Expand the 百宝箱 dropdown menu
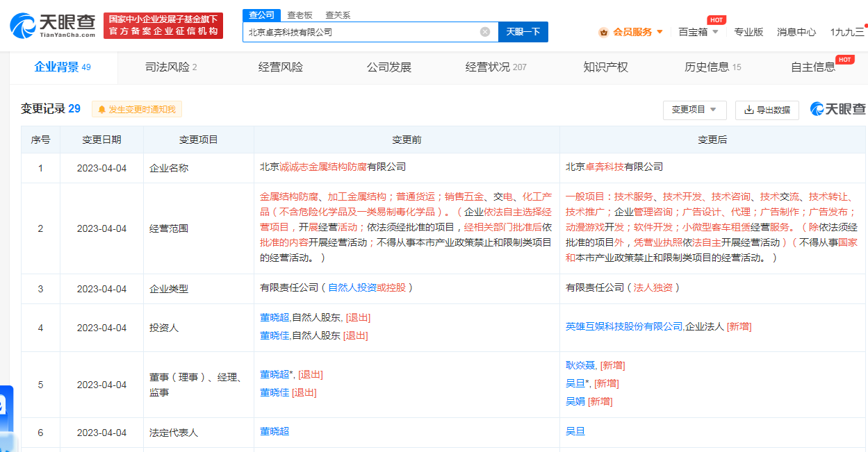 pyautogui.click(x=698, y=32)
